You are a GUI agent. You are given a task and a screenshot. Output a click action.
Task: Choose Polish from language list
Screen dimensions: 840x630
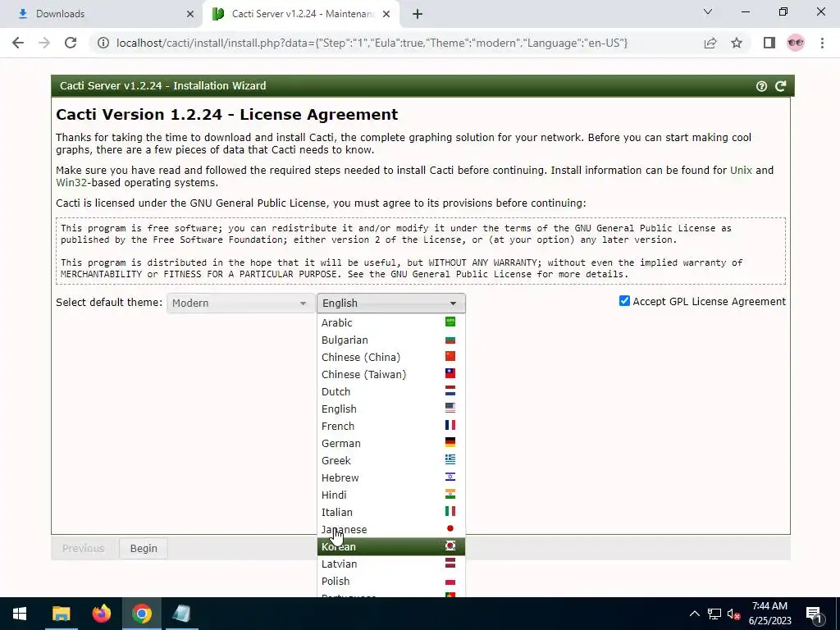(x=391, y=581)
